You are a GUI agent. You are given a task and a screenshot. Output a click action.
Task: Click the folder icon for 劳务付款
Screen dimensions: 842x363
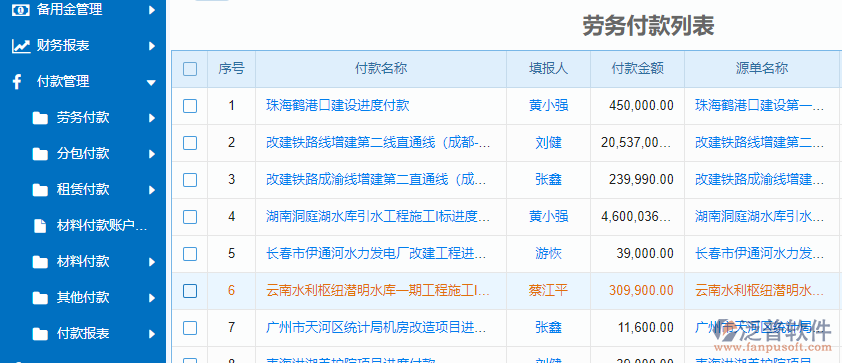(x=40, y=118)
